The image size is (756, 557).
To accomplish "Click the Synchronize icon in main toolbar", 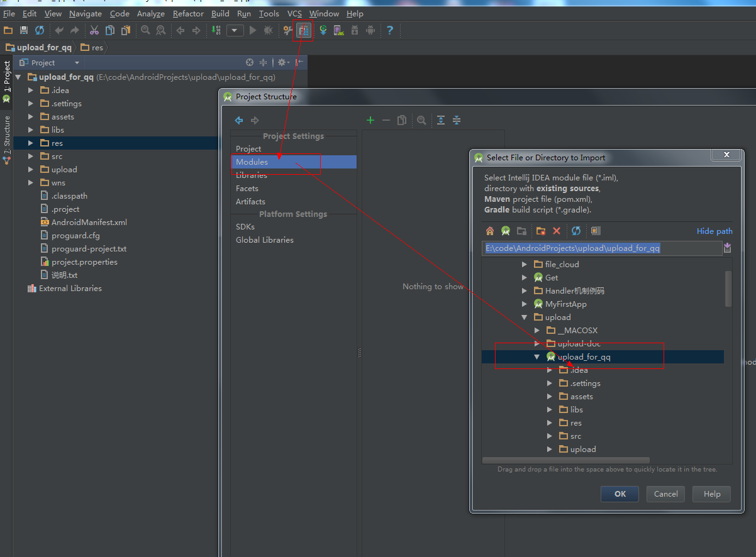I will [x=40, y=30].
